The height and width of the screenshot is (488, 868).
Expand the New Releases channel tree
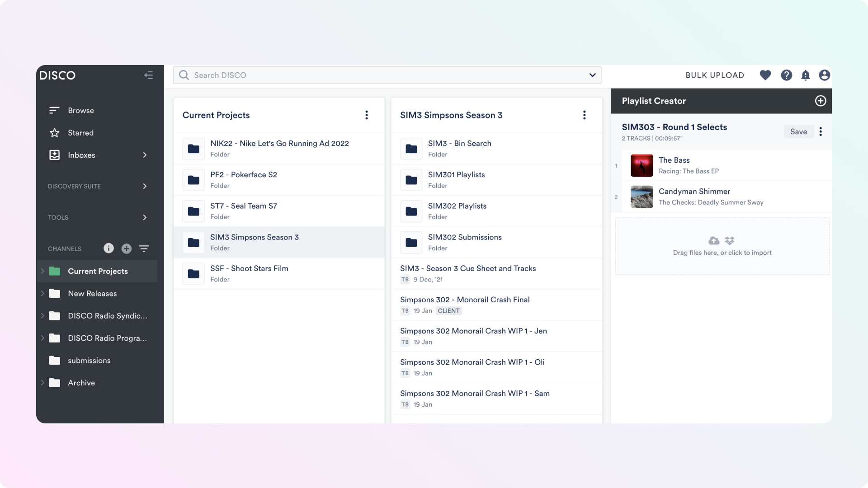coord(42,293)
